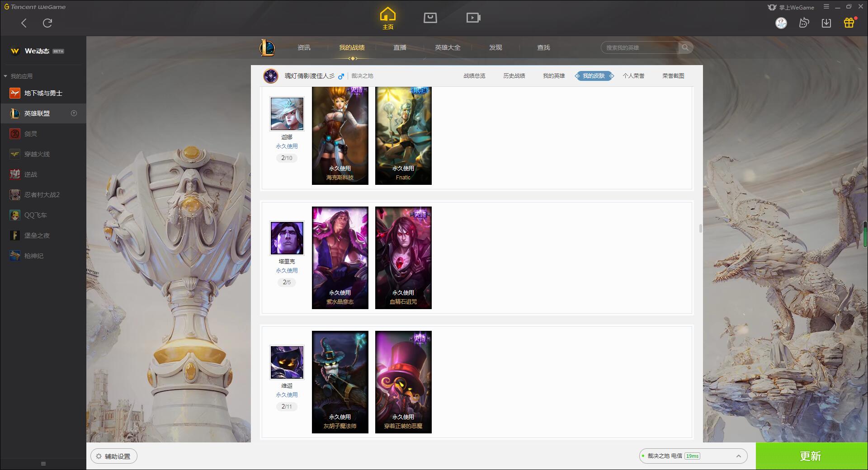Screen dimensions: 868x470
Task: Click the summoner profile avatar icon
Action: click(x=271, y=76)
